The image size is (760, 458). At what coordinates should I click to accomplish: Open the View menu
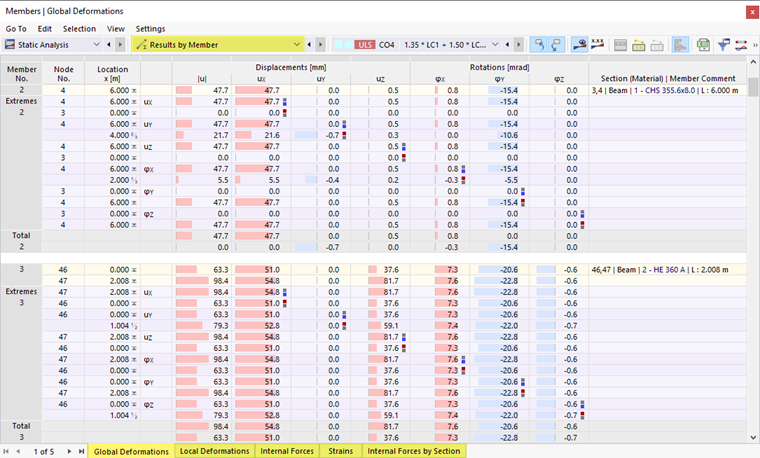tap(116, 29)
